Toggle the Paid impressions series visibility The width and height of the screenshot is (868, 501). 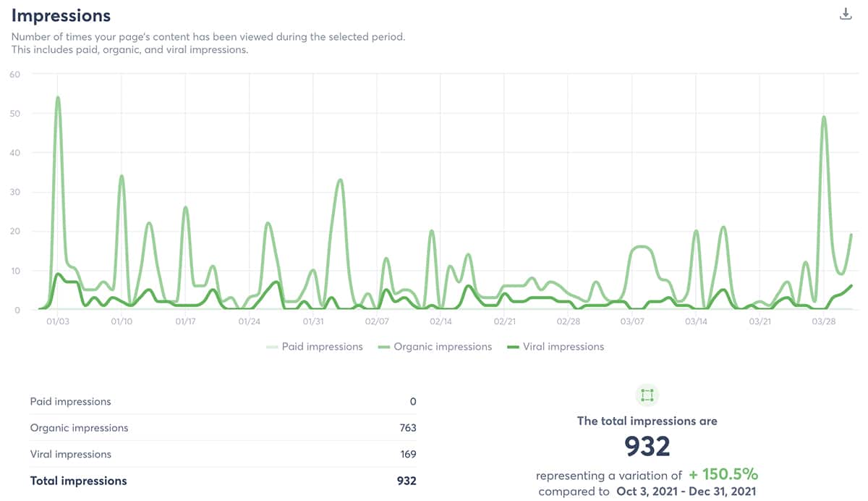(323, 347)
